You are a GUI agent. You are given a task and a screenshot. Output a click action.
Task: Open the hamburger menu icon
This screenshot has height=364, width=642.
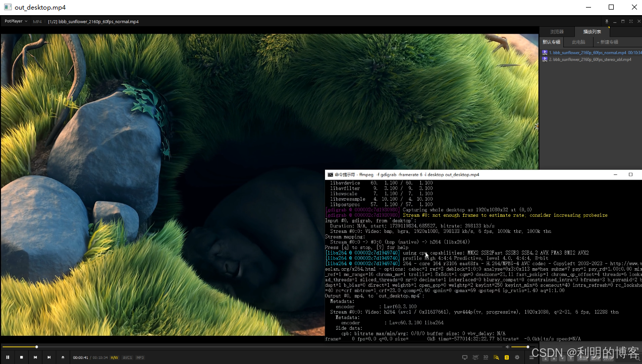click(531, 357)
